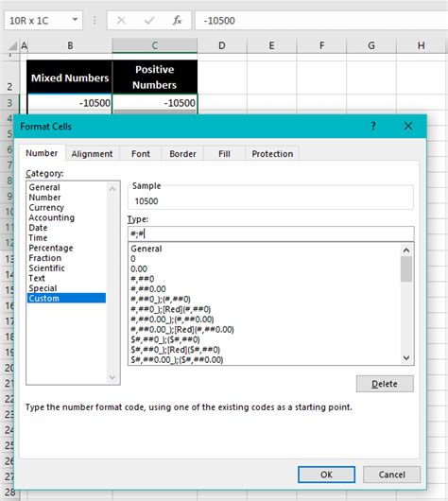448x501 pixels.
Task: Open the Name Box dropdown arrow
Action: coord(75,20)
